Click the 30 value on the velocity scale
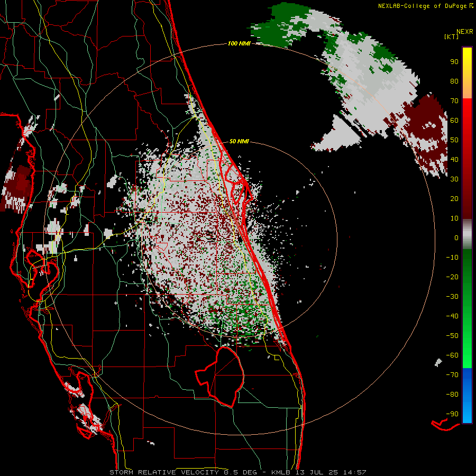 click(x=454, y=179)
